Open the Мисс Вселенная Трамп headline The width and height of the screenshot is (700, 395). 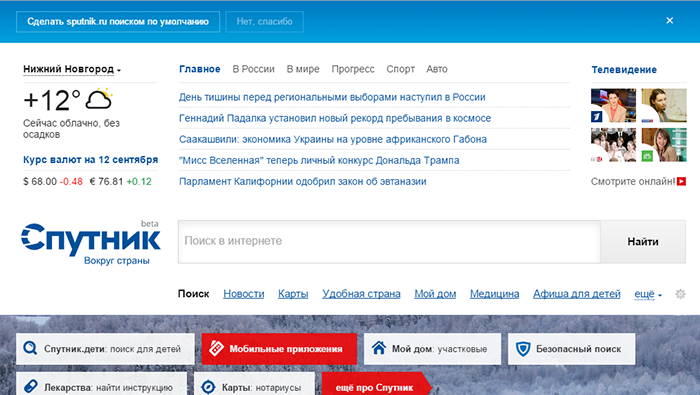click(319, 160)
